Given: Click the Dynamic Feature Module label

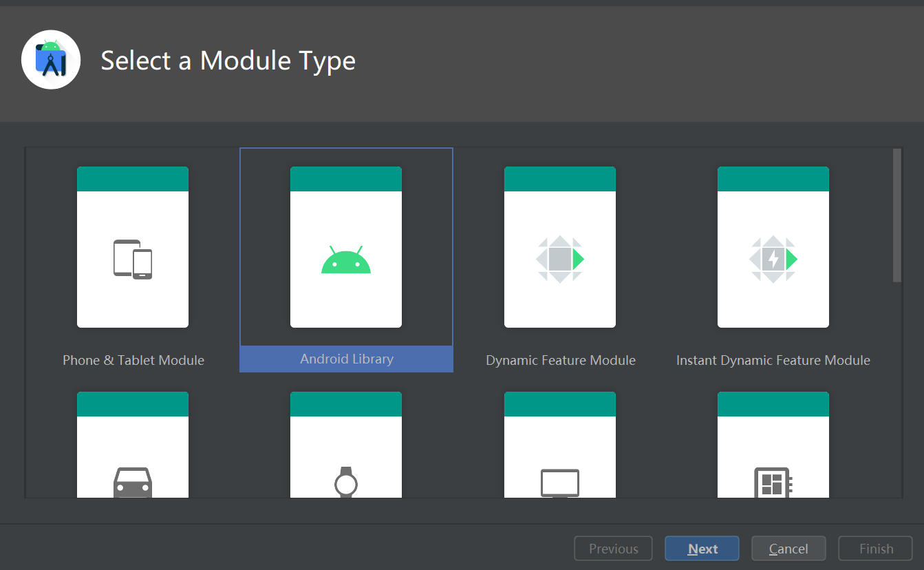Looking at the screenshot, I should [x=561, y=360].
